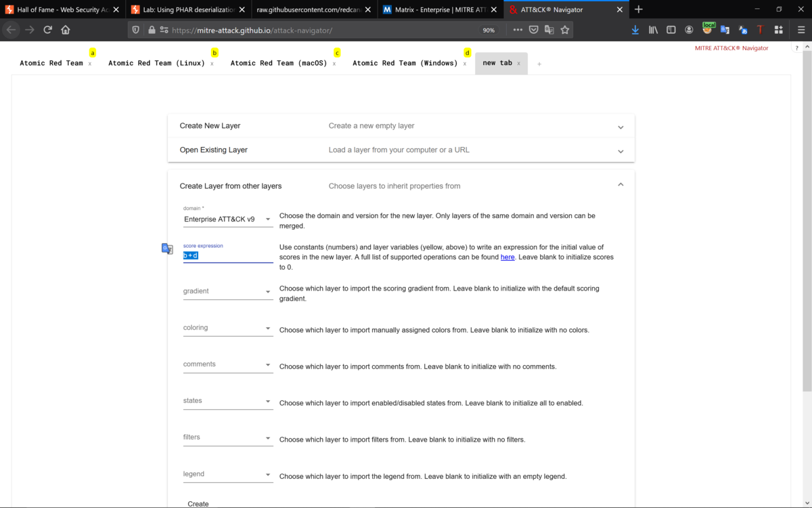
Task: Open Google Translate extension
Action: click(x=725, y=30)
